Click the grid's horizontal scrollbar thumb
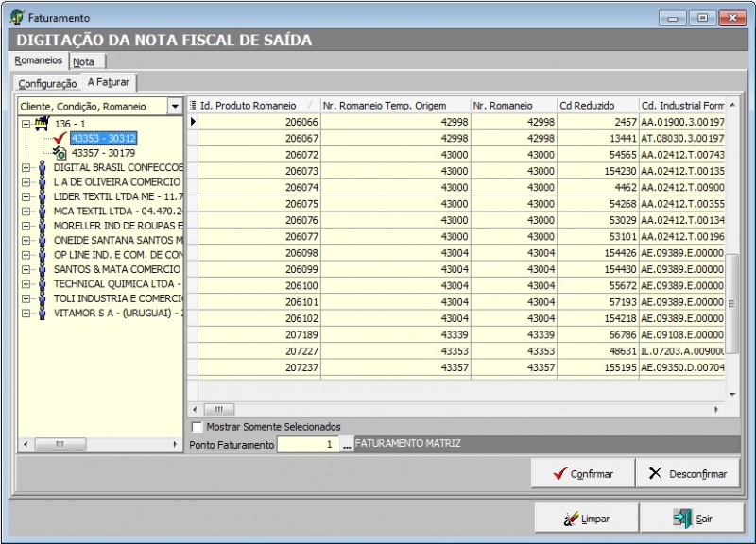 point(218,410)
